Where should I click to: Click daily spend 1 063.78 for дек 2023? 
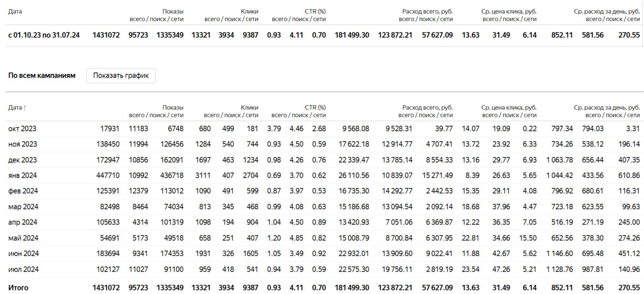click(x=559, y=160)
